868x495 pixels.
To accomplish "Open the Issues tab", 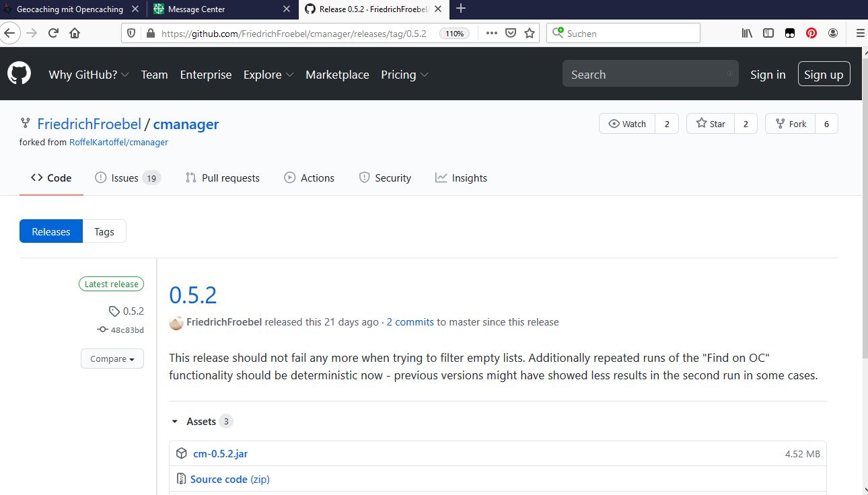I will coord(128,178).
